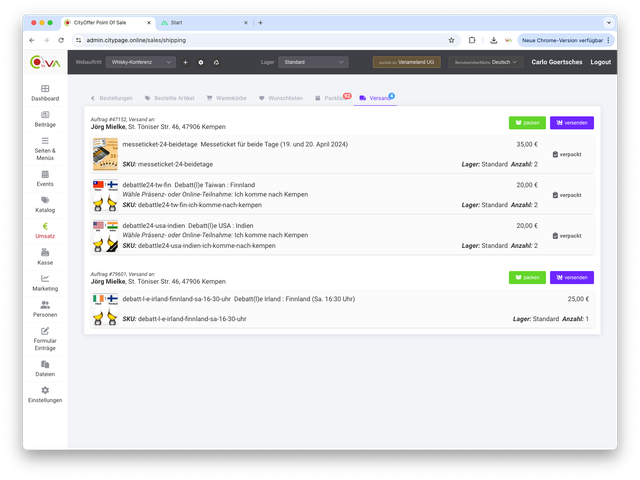Open Marketing chart icon in sidebar
Screen dimensions: 640x480
click(45, 278)
